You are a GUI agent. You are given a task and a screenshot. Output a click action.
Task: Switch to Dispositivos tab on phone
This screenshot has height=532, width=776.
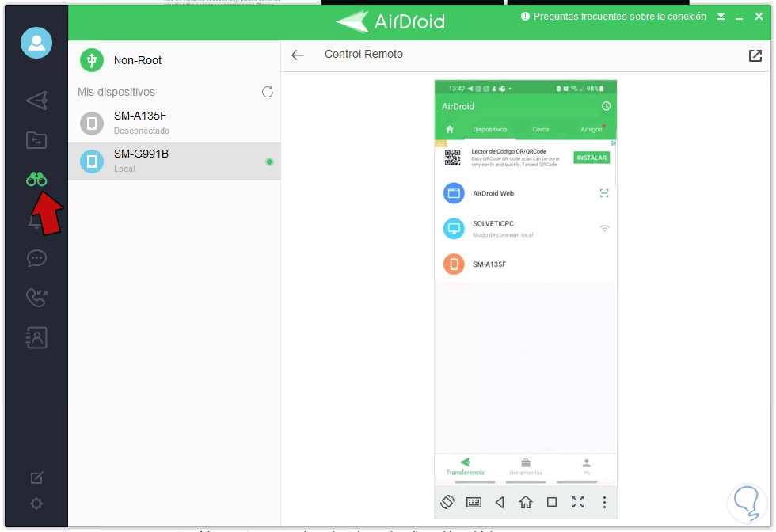point(489,130)
